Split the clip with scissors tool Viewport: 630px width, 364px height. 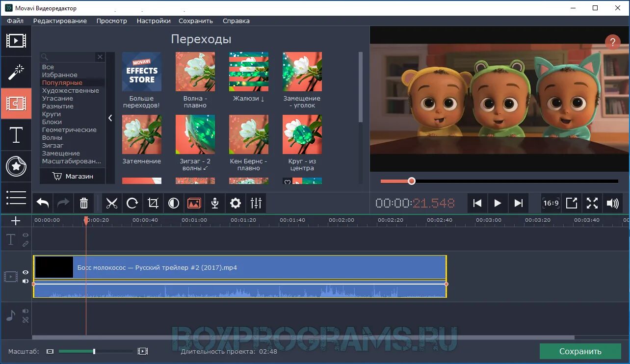point(112,203)
